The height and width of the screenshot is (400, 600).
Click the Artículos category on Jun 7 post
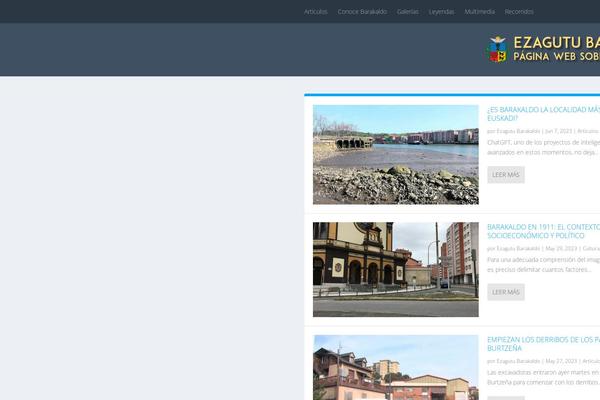[588, 131]
